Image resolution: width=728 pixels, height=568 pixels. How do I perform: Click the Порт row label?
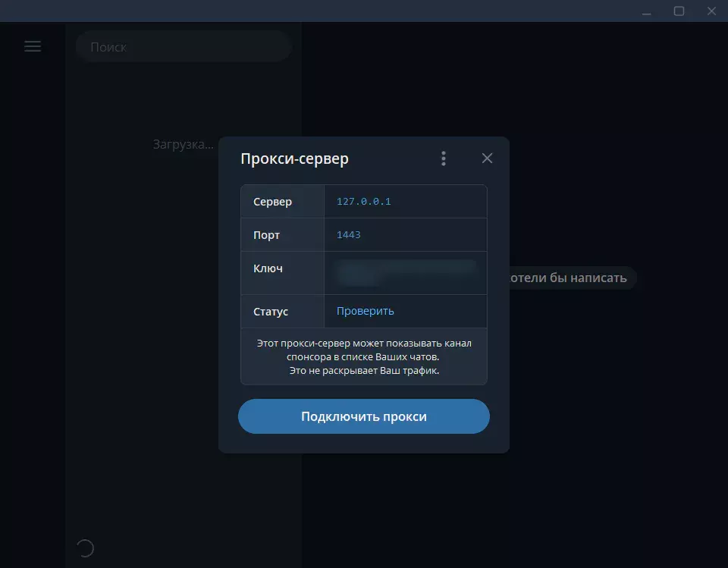pos(266,235)
